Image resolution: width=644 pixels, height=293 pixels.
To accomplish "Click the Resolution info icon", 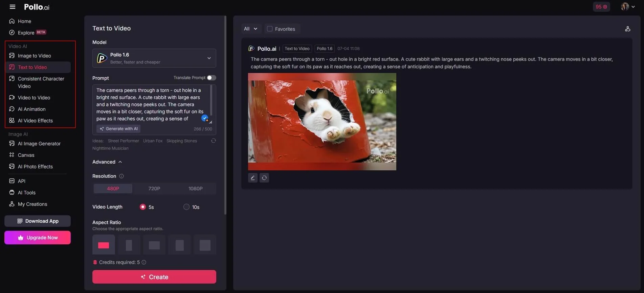I will pos(121,176).
